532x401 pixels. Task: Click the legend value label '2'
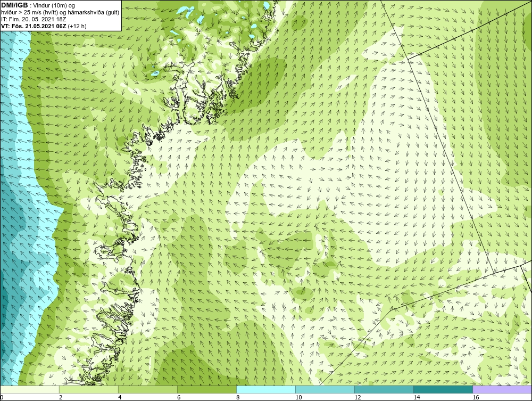(x=61, y=398)
